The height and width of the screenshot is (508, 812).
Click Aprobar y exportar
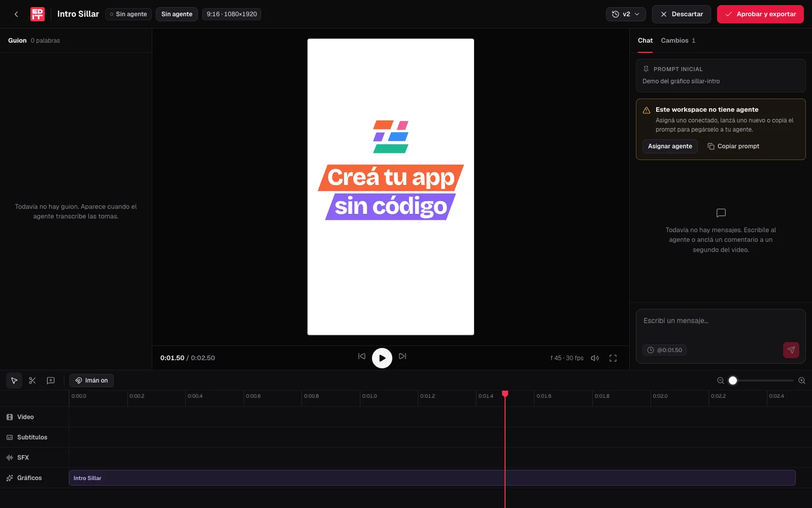click(x=760, y=14)
